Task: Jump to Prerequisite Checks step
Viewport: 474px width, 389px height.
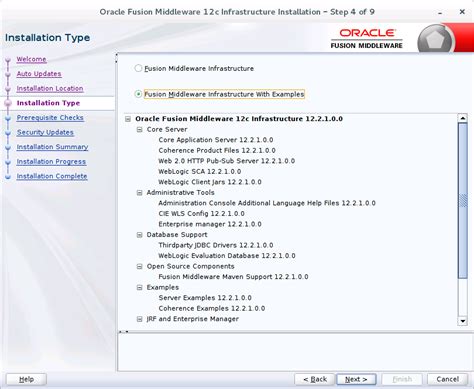Action: [50, 118]
